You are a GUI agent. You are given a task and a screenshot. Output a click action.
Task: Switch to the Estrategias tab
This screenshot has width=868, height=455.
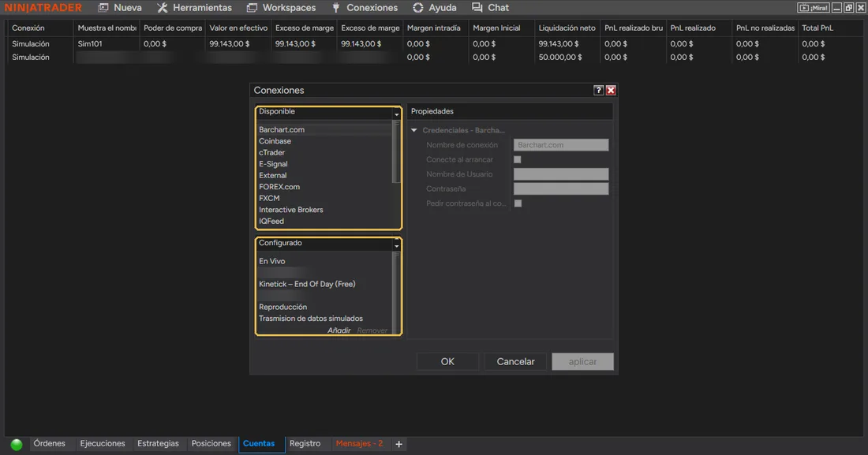pos(159,443)
